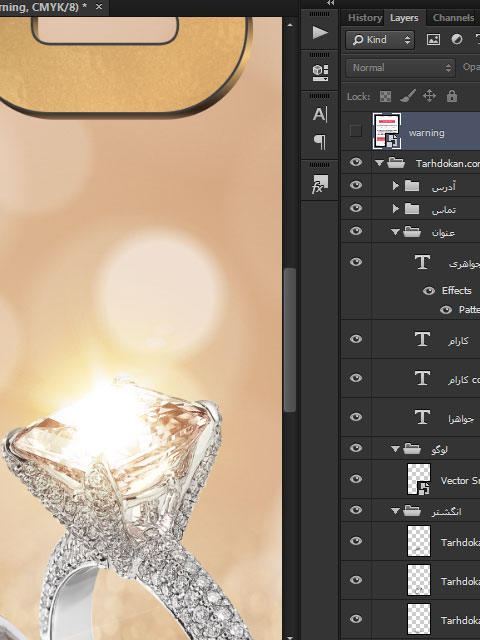480x640 pixels.
Task: Hide the Tarhdokan.com group
Action: tap(356, 162)
